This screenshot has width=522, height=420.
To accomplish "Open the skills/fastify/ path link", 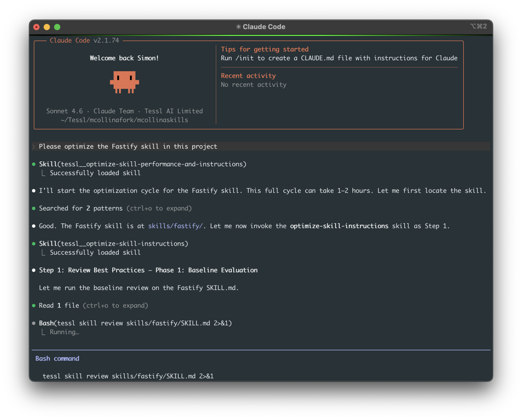I will click(175, 226).
